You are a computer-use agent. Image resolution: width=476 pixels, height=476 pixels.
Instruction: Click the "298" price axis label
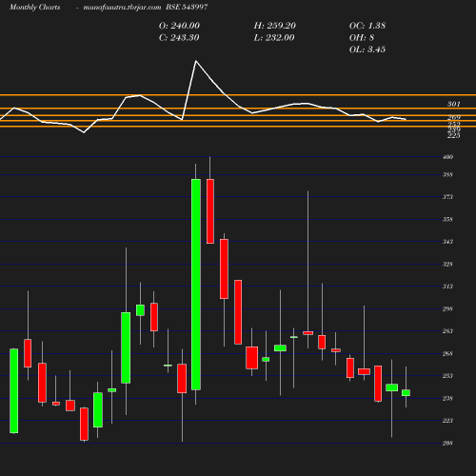[x=447, y=308]
